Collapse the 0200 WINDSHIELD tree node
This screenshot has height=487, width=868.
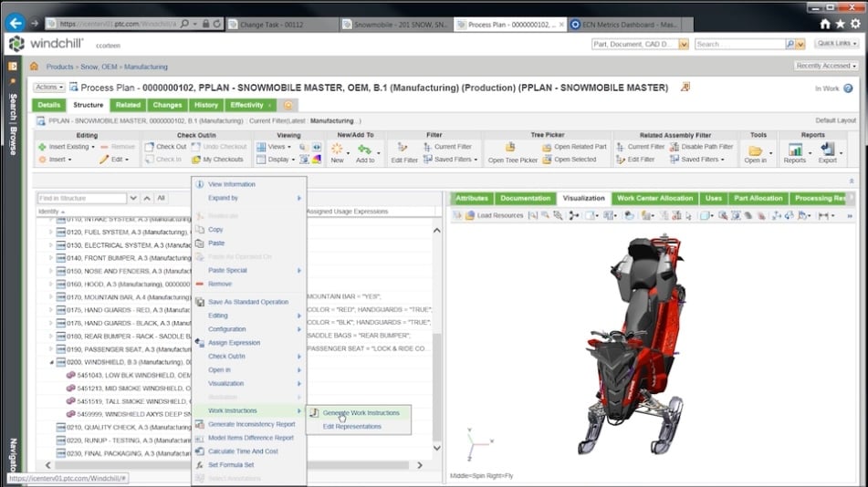click(51, 362)
